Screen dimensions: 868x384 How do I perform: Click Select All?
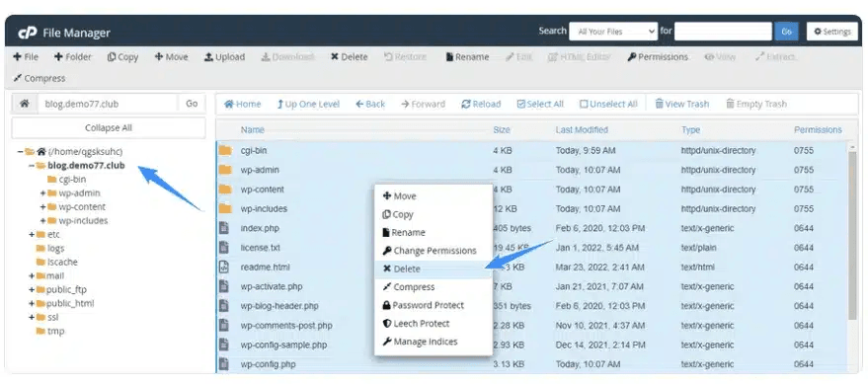[540, 104]
